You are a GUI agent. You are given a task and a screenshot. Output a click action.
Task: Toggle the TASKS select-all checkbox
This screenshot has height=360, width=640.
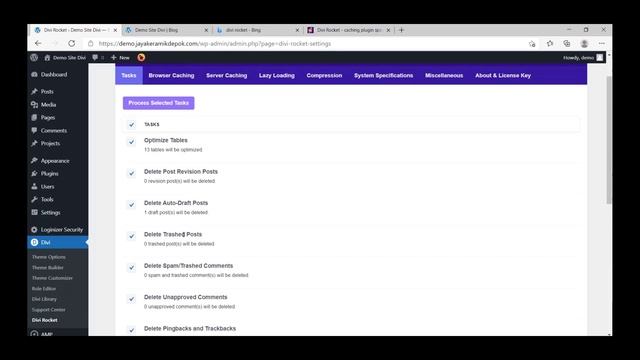(131, 124)
